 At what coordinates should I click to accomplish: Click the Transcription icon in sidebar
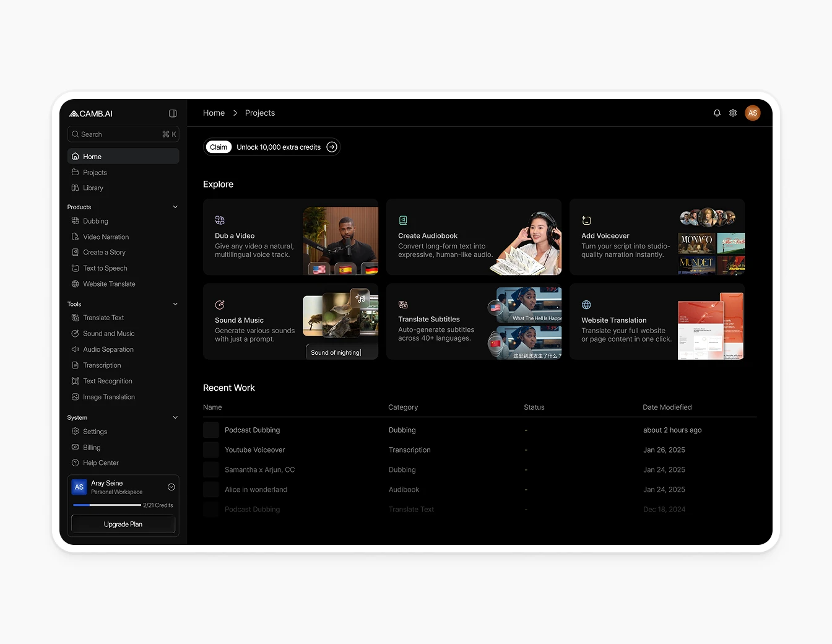[x=76, y=365]
